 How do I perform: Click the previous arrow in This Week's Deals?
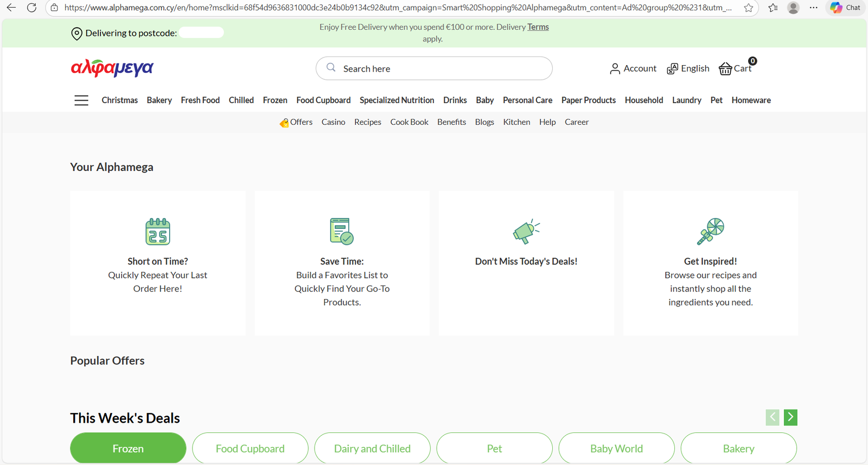click(x=773, y=417)
